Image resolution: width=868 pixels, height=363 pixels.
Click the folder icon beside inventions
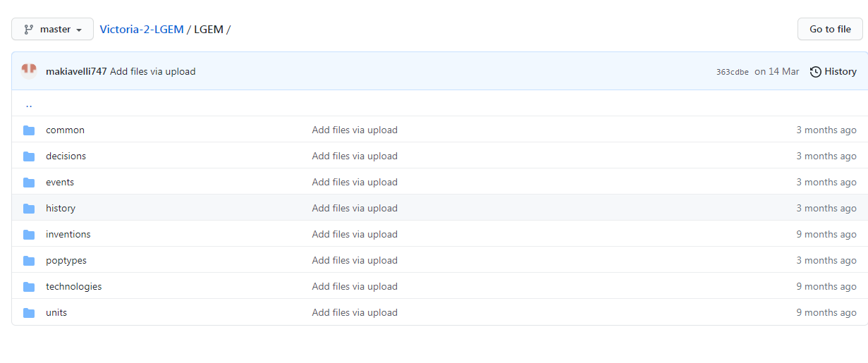(x=29, y=234)
